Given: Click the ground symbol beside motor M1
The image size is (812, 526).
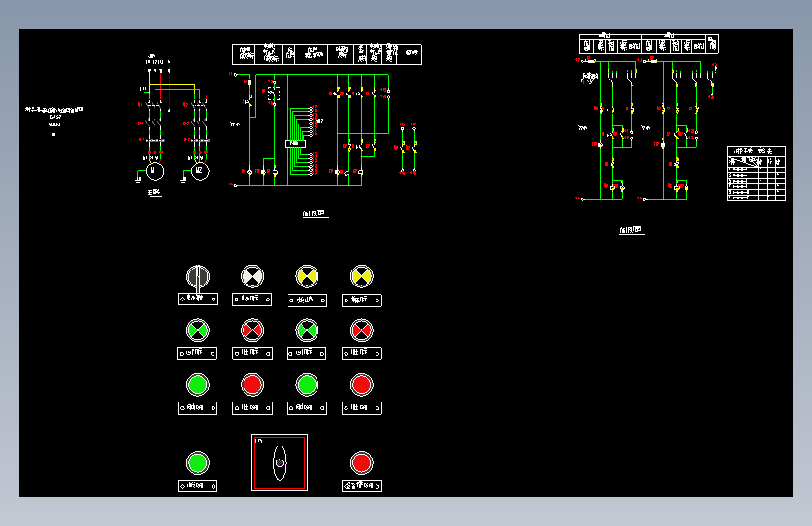Looking at the screenshot, I should pos(139,180).
